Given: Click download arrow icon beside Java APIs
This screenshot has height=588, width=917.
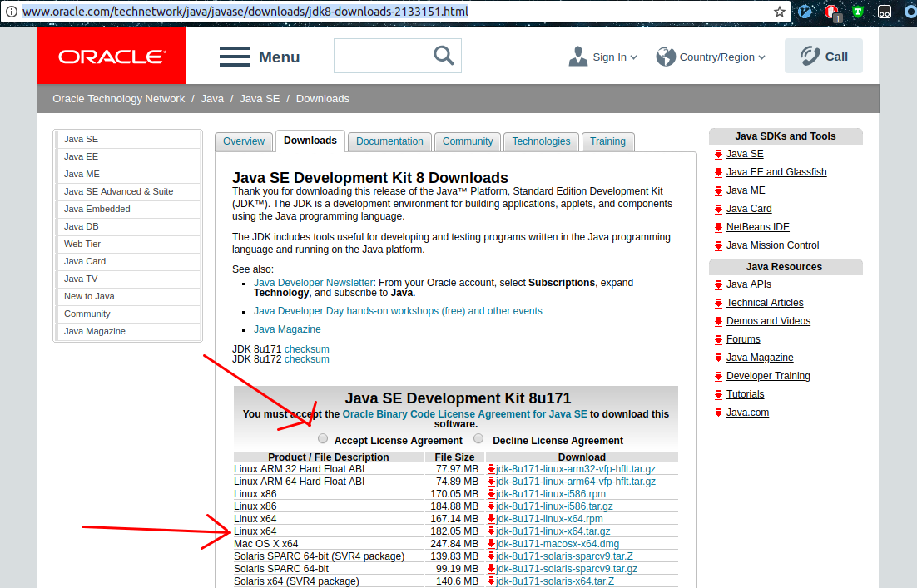Looking at the screenshot, I should tap(718, 285).
